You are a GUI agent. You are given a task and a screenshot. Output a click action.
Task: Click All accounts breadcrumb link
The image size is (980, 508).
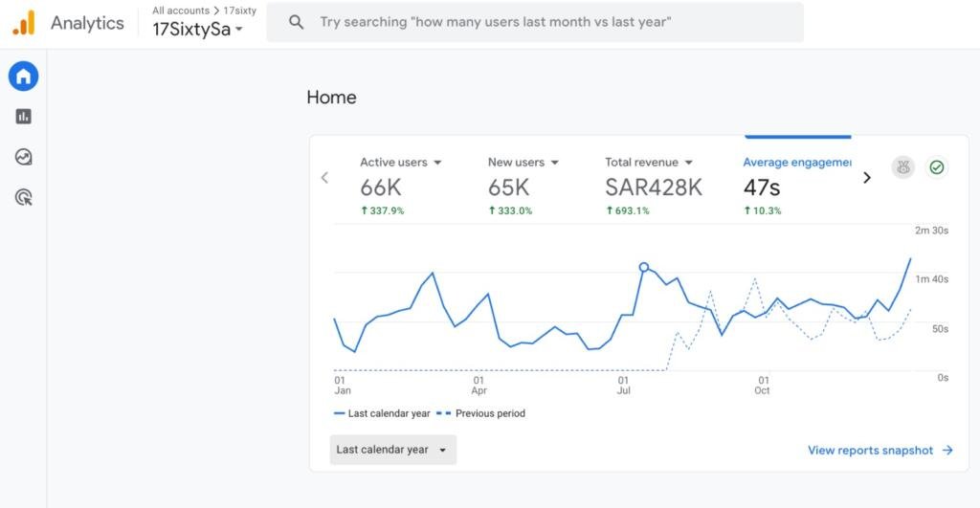[x=181, y=11]
